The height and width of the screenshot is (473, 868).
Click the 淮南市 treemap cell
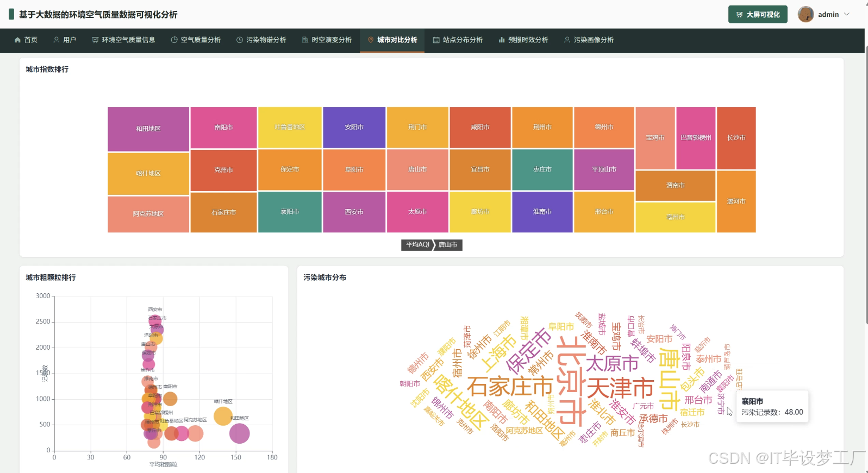(x=542, y=212)
